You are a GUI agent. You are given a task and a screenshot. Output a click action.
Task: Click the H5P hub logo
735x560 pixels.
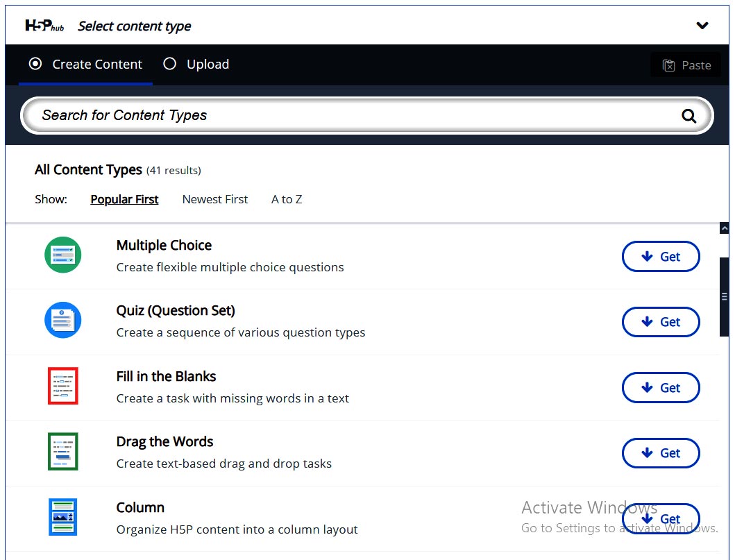[45, 26]
